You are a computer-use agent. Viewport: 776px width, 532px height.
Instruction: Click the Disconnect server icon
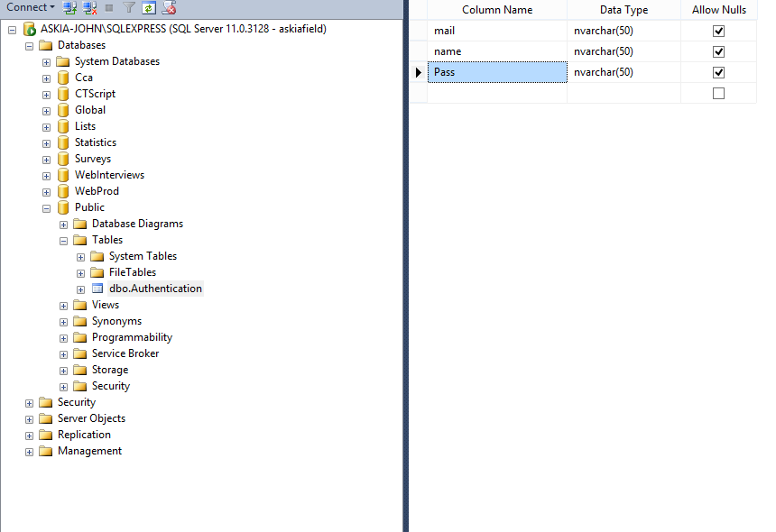89,7
